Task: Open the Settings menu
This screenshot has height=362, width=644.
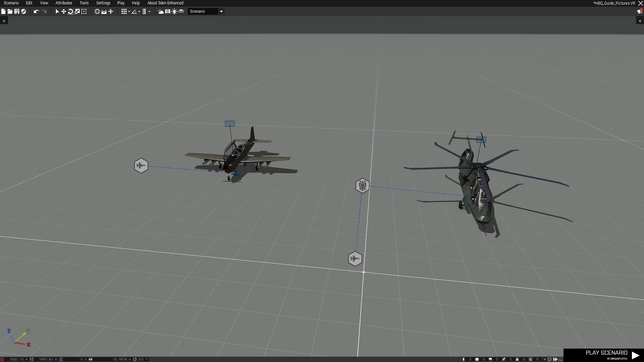Action: tap(103, 3)
